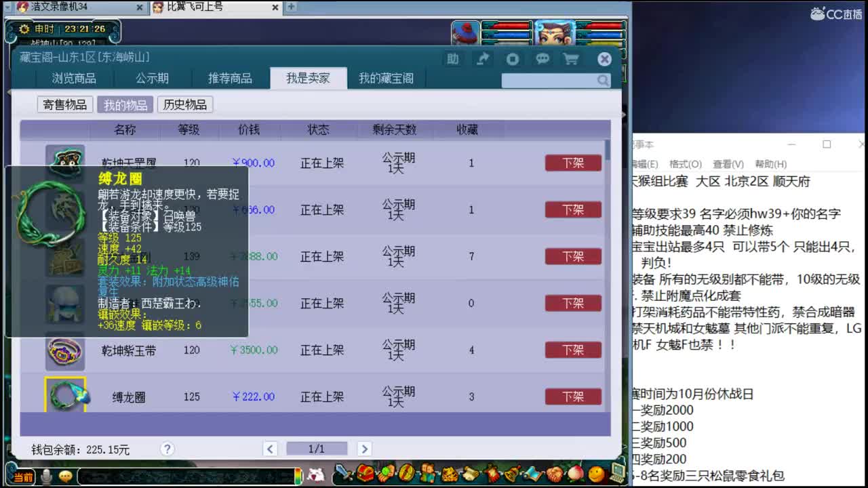This screenshot has height=488, width=868.
Task: Click the ¥3500.00 price text
Action: point(254,350)
